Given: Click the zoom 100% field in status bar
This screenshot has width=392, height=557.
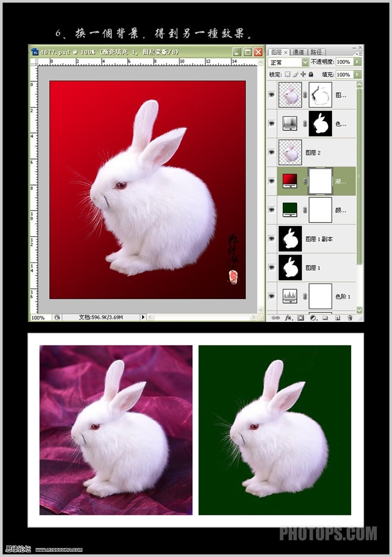Looking at the screenshot, I should pos(40,317).
